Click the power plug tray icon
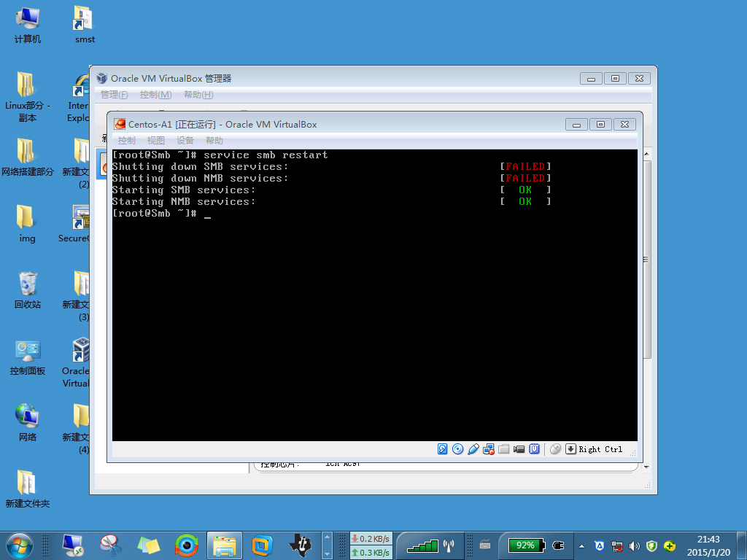747x560 pixels. coord(558,545)
